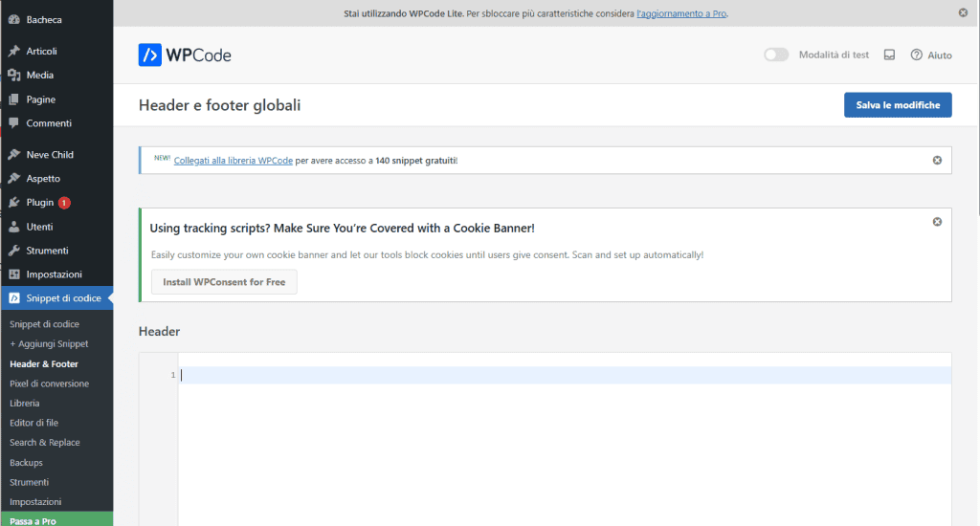Select Editor di file submenu entry
Image resolution: width=980 pixels, height=526 pixels.
pos(33,423)
